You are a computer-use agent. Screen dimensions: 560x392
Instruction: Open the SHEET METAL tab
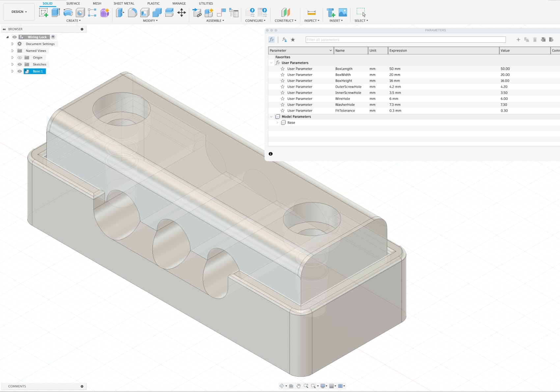pyautogui.click(x=124, y=3)
